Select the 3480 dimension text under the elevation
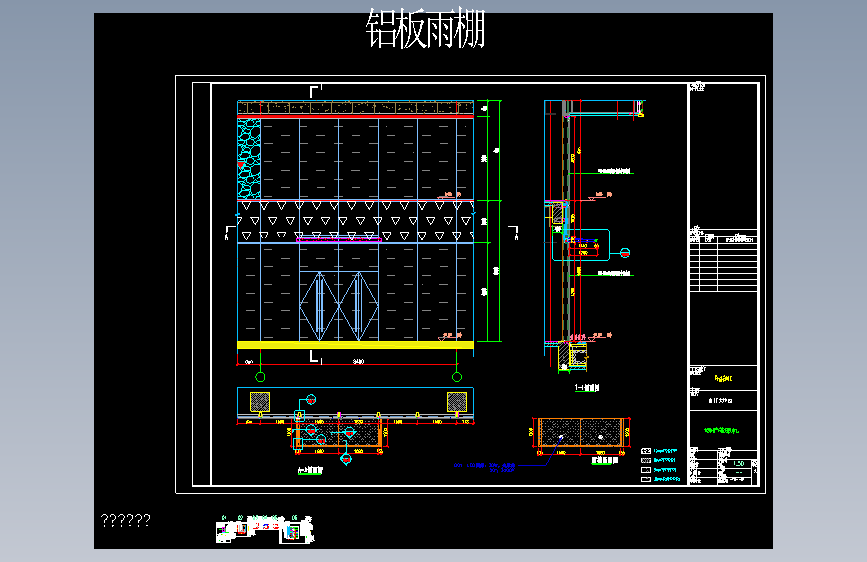 point(358,362)
